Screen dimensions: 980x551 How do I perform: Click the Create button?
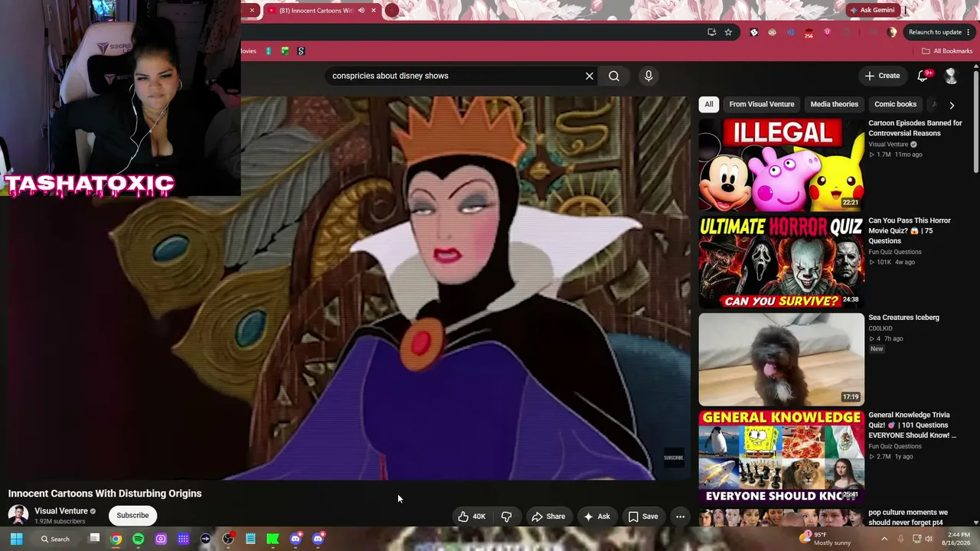[882, 76]
